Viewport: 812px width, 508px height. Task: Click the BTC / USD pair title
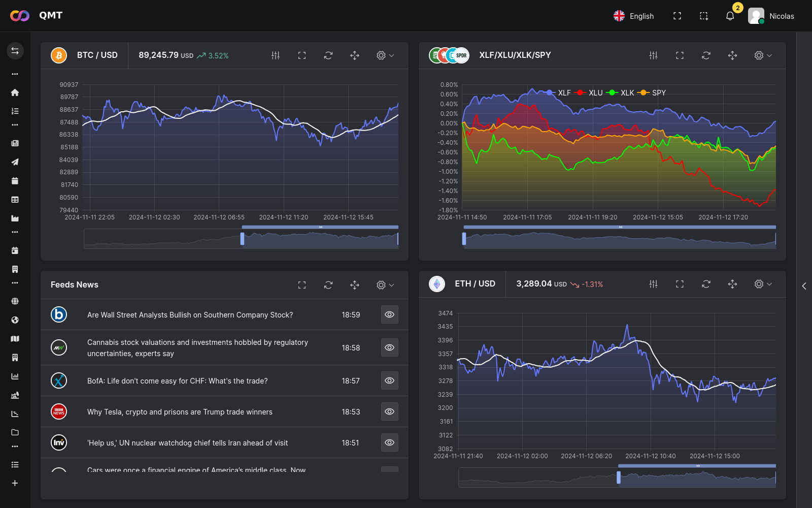(x=97, y=55)
